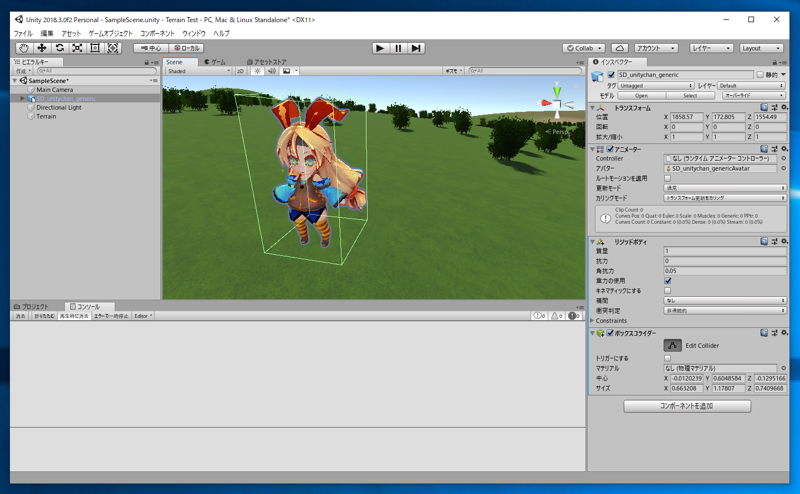
Task: Toggle console error filter icon
Action: [573, 316]
